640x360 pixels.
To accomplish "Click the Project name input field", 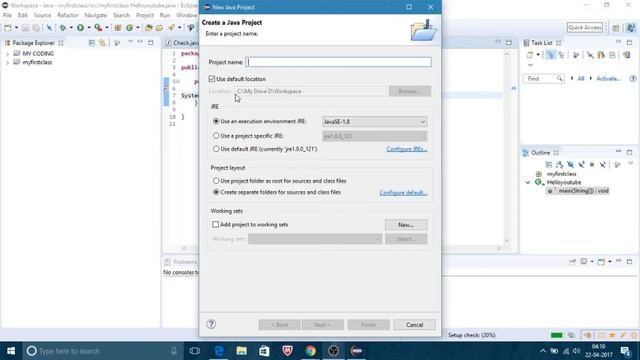I will click(x=338, y=62).
